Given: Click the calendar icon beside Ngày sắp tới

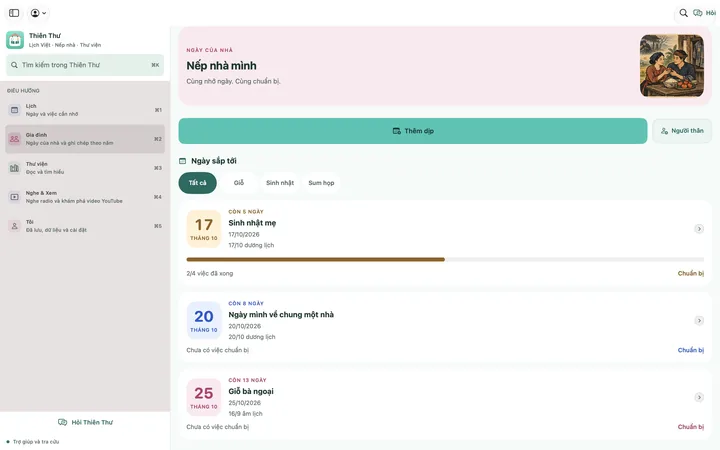Looking at the screenshot, I should point(182,161).
